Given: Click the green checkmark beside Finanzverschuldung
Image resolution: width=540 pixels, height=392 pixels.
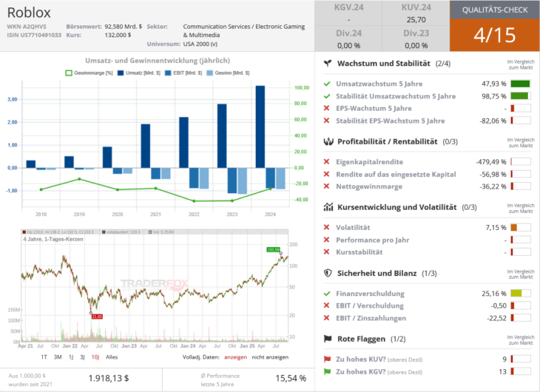Looking at the screenshot, I should (327, 294).
